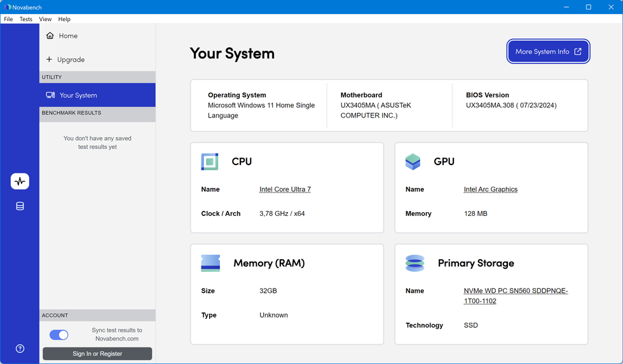This screenshot has height=364, width=623.
Task: Open the Intel Arc Graphics link
Action: [x=491, y=189]
